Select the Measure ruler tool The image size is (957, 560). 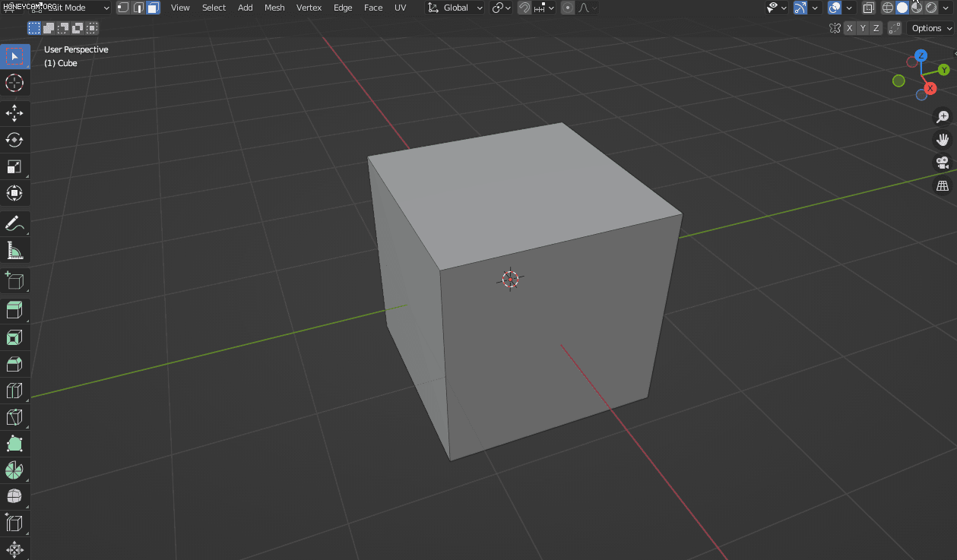pyautogui.click(x=14, y=250)
